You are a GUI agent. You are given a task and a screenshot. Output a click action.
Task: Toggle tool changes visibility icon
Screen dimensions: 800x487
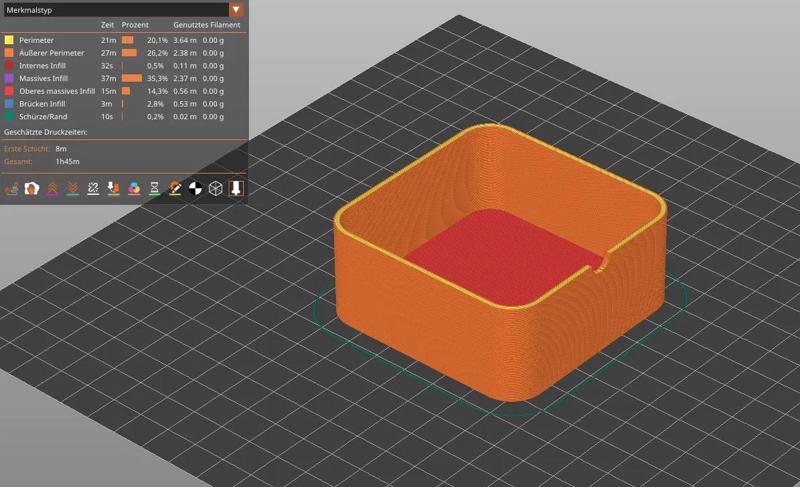[113, 188]
